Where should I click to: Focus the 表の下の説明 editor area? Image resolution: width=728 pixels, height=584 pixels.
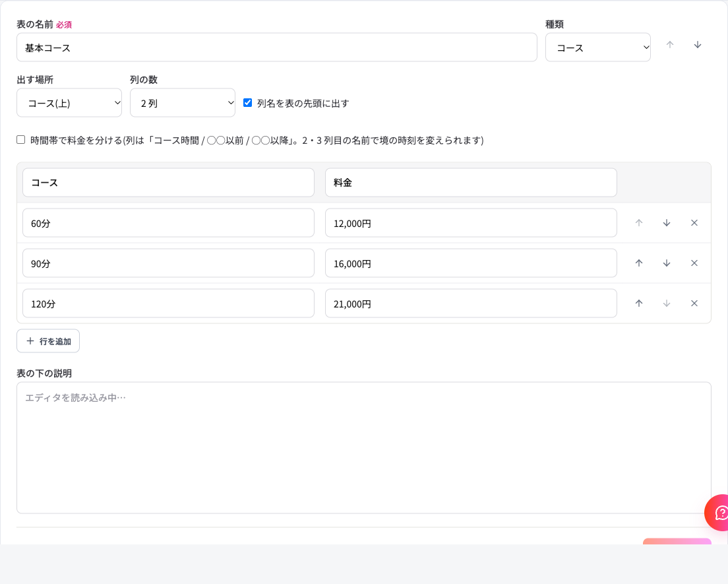click(x=364, y=448)
